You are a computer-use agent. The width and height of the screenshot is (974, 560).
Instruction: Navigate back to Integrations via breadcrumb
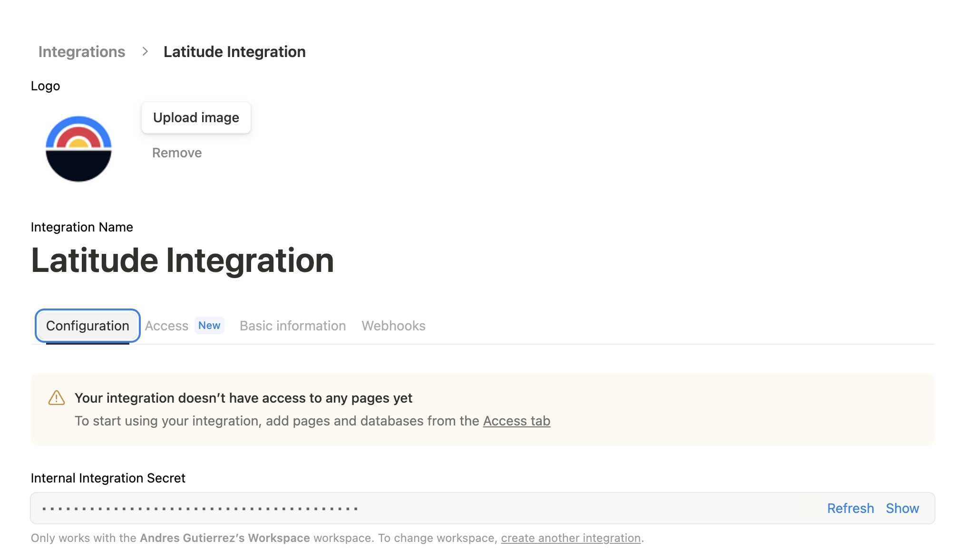click(x=81, y=51)
